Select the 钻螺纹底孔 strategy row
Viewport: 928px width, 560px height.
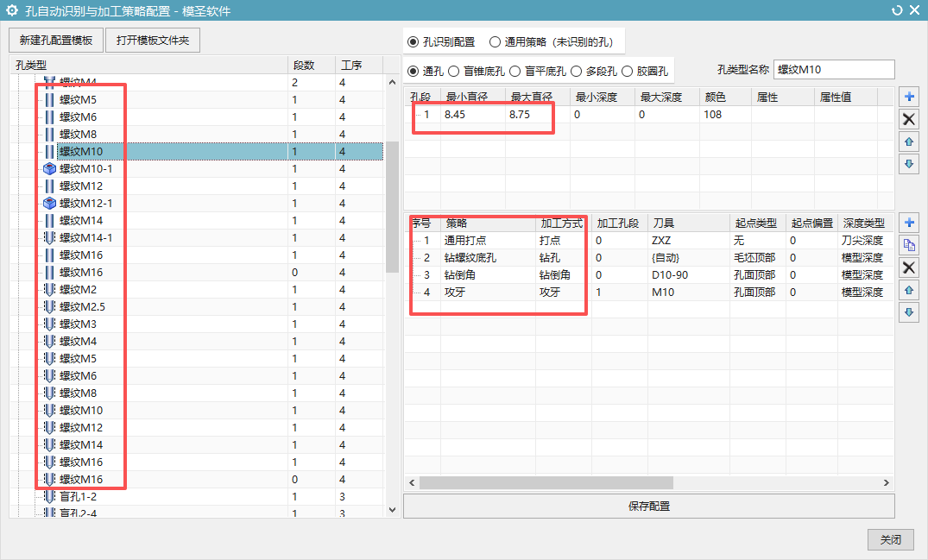coord(648,257)
